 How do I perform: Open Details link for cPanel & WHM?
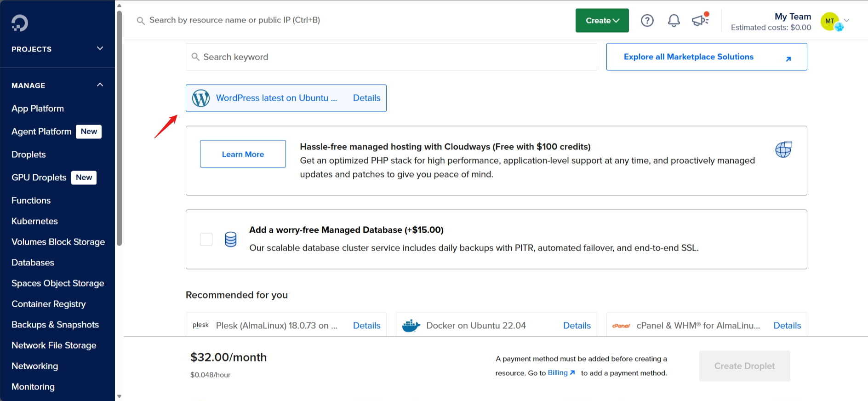point(787,326)
